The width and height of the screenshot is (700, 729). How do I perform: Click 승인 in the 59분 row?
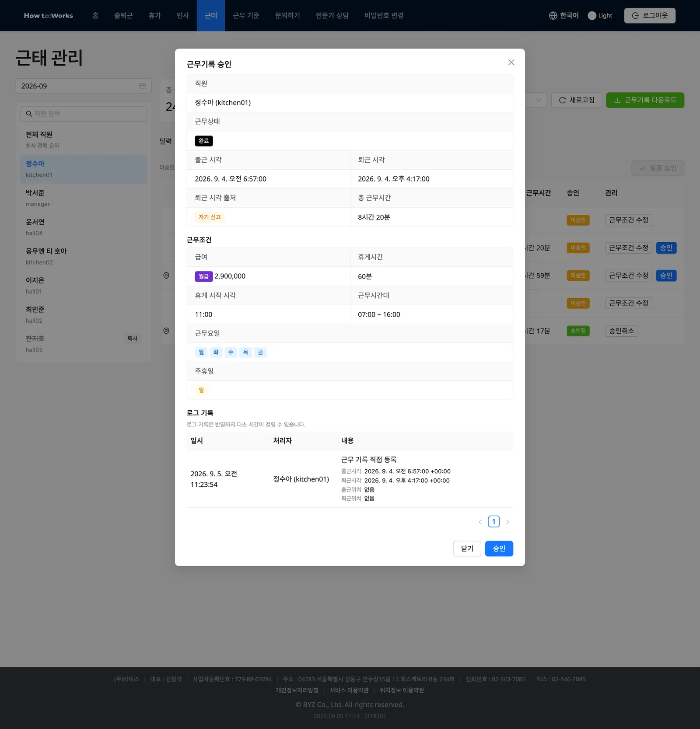click(x=666, y=276)
